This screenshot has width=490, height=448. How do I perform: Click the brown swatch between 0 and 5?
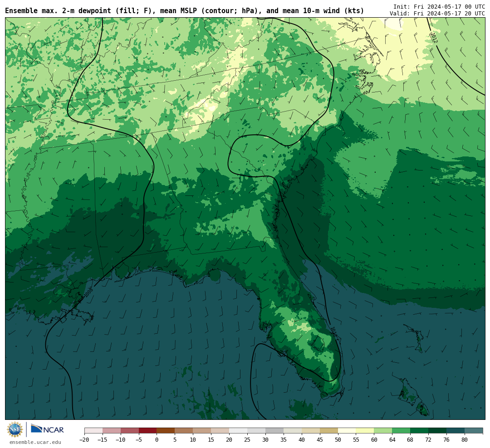coord(166,431)
